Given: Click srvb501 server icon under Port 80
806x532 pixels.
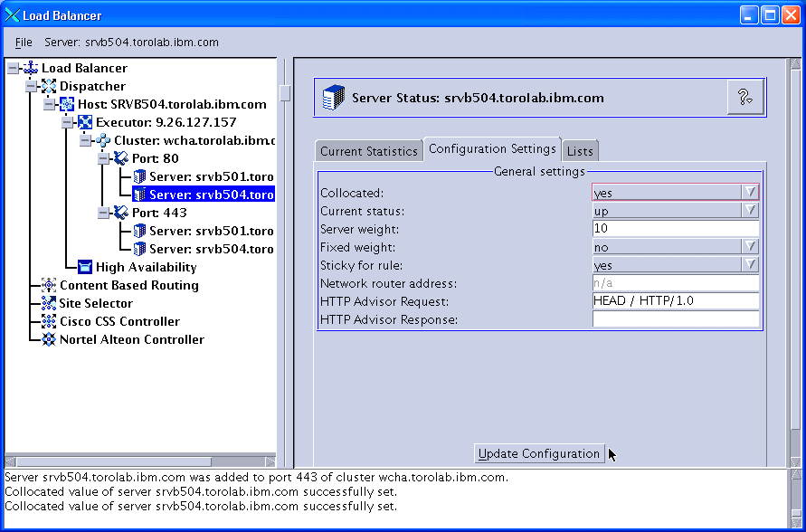Looking at the screenshot, I should [139, 176].
